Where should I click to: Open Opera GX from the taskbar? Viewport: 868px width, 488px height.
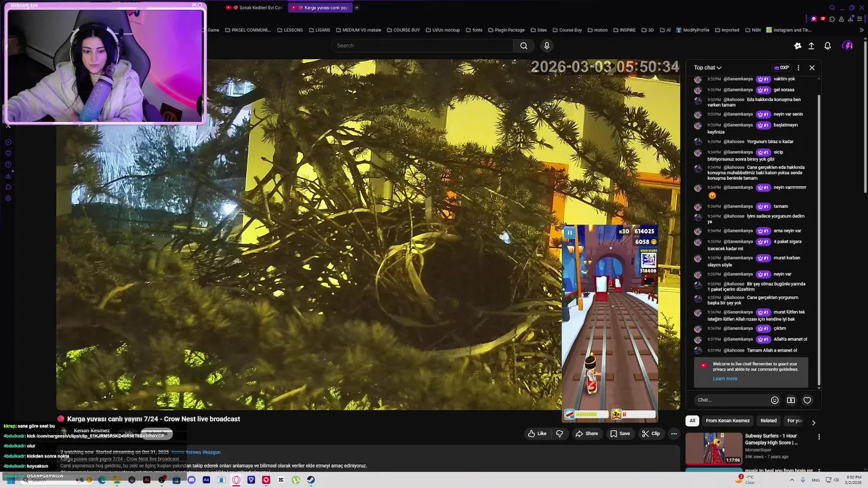click(x=236, y=480)
